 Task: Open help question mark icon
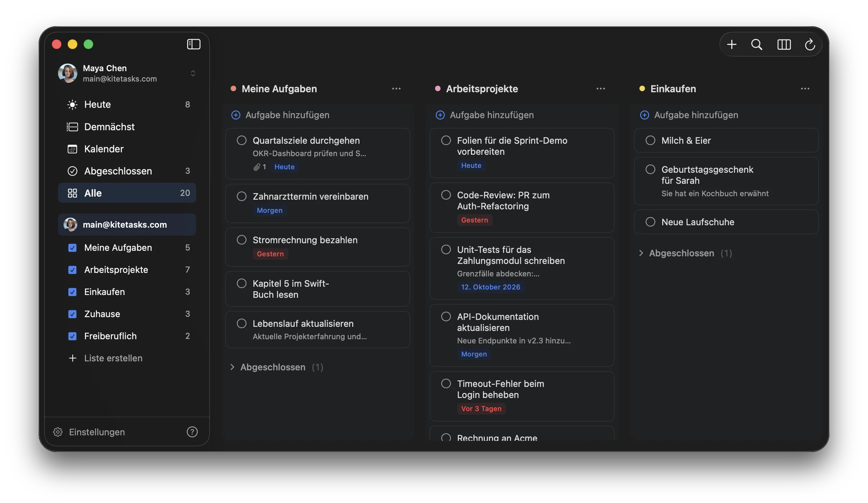(x=192, y=432)
